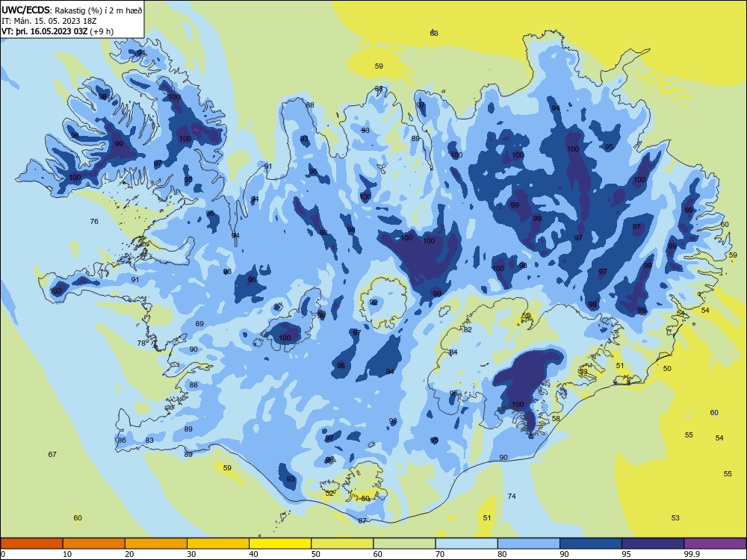Viewport: 747px width, 560px height.
Task: Click the map value '84' on the glacier's west edge
Action: (x=453, y=352)
